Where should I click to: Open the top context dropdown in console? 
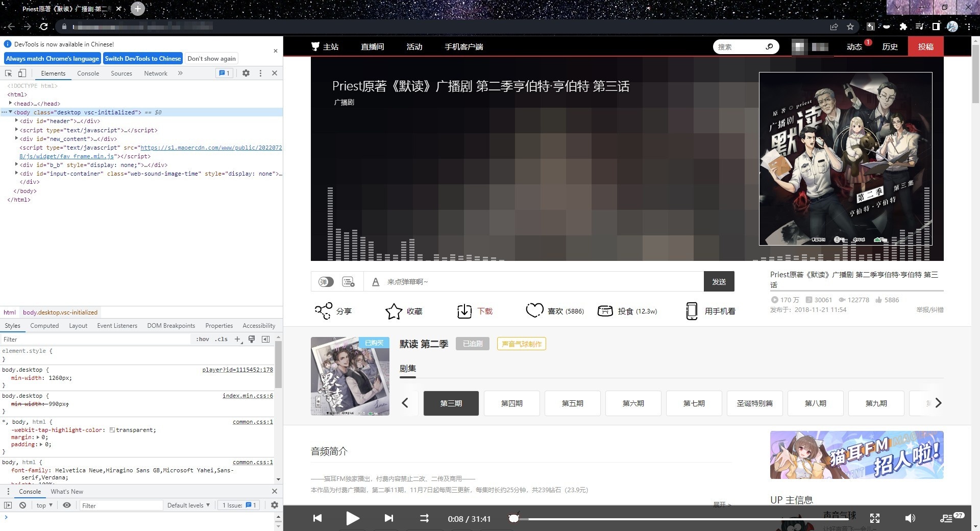coord(44,505)
